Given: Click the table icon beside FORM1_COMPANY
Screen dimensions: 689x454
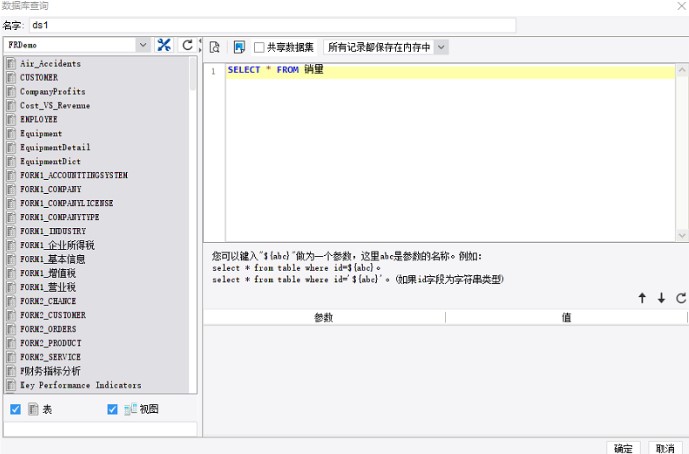Looking at the screenshot, I should coord(11,189).
